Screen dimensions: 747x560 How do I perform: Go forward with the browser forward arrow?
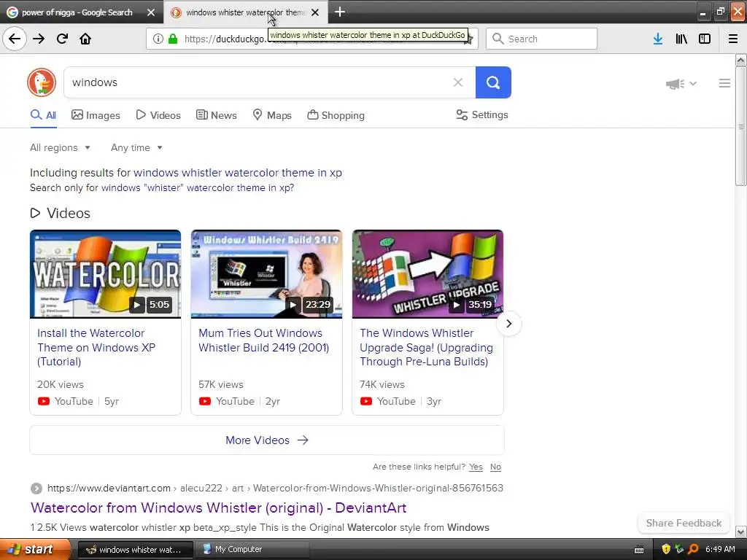point(39,39)
